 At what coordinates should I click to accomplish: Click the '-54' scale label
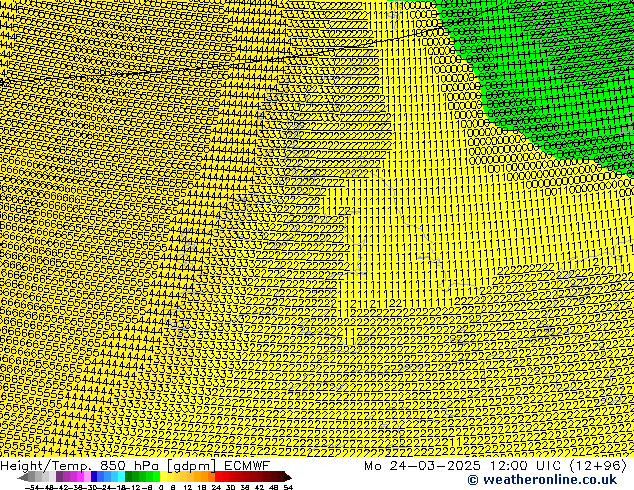[32, 487]
